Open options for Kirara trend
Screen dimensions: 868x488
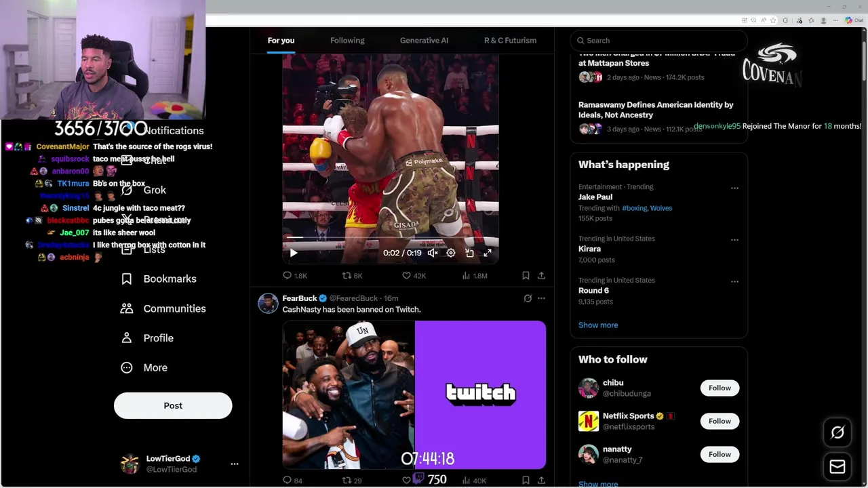[x=734, y=240]
